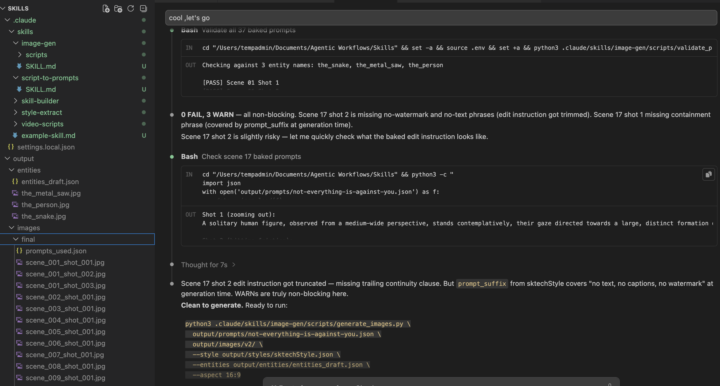Copy the scene 17 bash command output
The image size is (720, 386).
708,174
